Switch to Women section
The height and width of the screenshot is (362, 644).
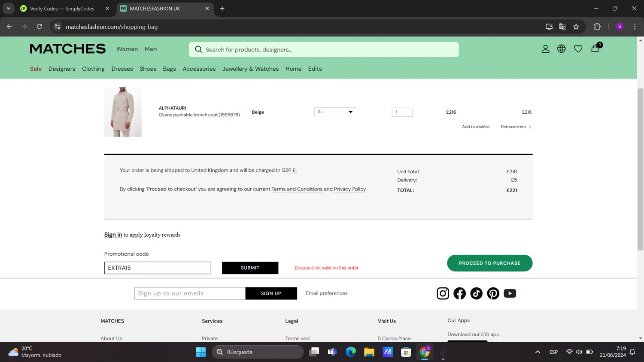[x=127, y=49]
